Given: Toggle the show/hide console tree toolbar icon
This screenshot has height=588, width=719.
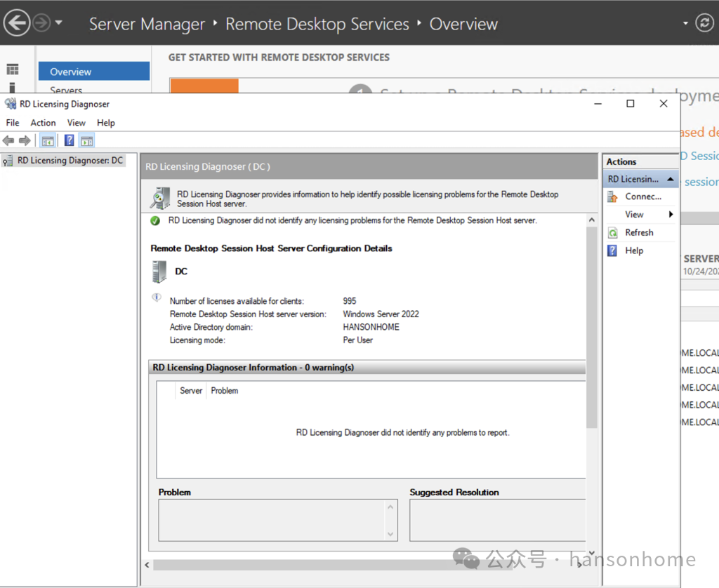Looking at the screenshot, I should point(48,140).
